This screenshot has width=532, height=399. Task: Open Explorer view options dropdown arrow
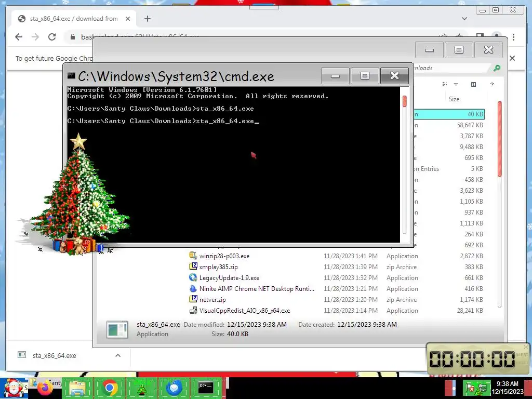click(456, 85)
